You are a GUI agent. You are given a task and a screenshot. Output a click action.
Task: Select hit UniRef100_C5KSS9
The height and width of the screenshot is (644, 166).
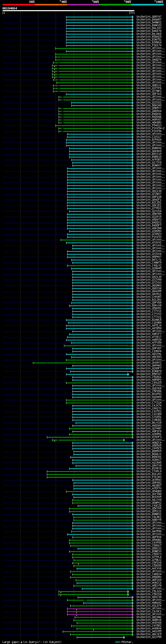pyautogui.click(x=149, y=594)
